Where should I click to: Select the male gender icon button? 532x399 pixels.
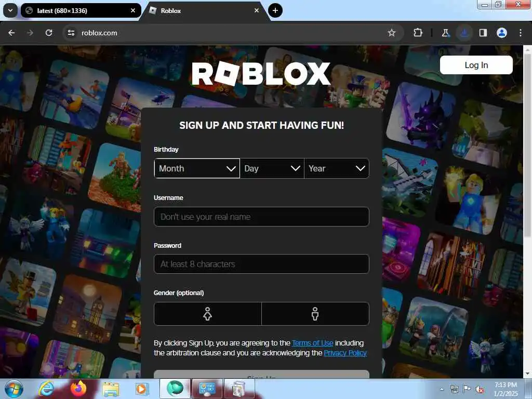coord(315,314)
